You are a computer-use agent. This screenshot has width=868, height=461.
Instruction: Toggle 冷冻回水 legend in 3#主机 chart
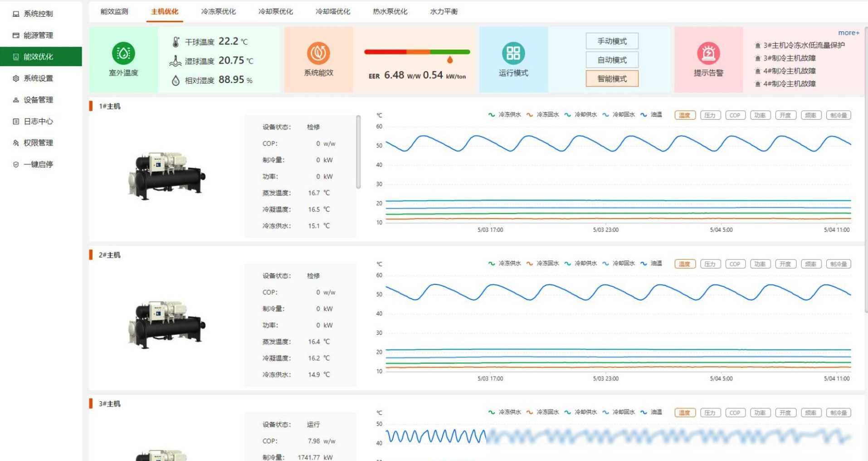(542, 412)
